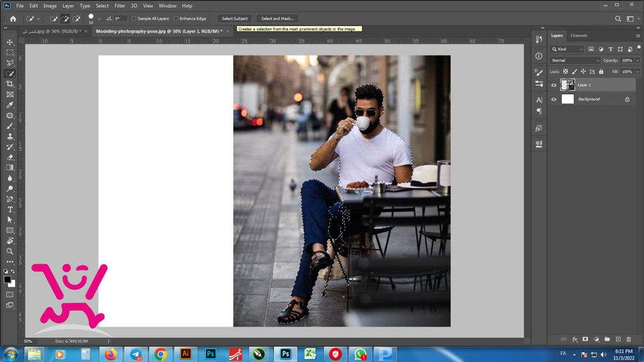
Task: Toggle filter for pixel layers
Action: tap(591, 49)
